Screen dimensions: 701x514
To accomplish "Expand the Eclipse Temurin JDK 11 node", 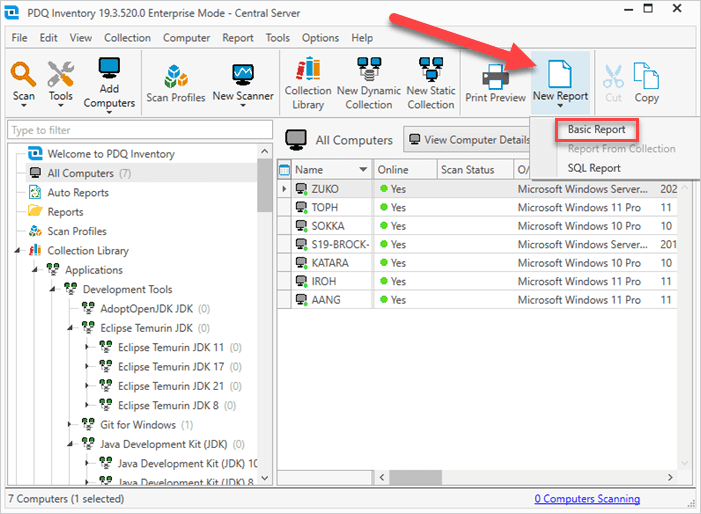I will 87,347.
